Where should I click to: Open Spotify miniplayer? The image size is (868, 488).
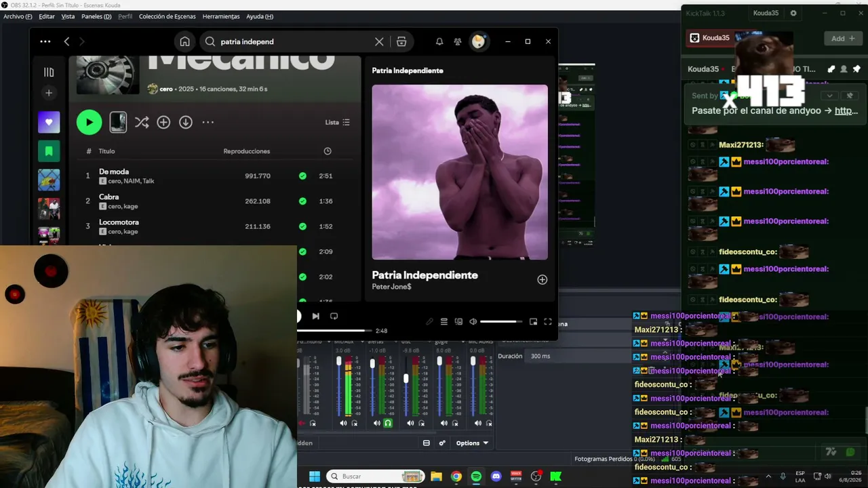coord(533,322)
